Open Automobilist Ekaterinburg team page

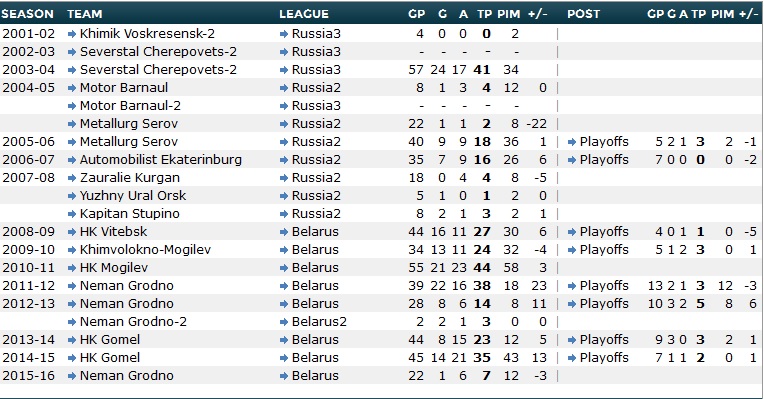tap(161, 160)
